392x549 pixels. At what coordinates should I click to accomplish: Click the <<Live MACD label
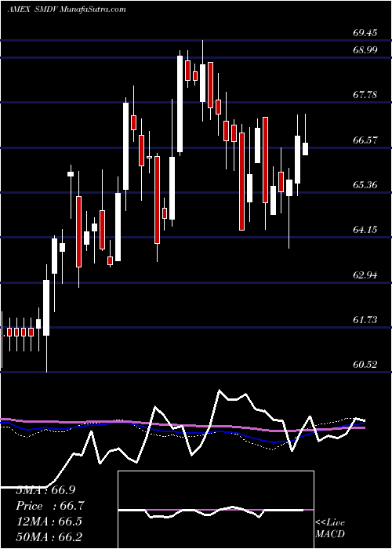(330, 528)
